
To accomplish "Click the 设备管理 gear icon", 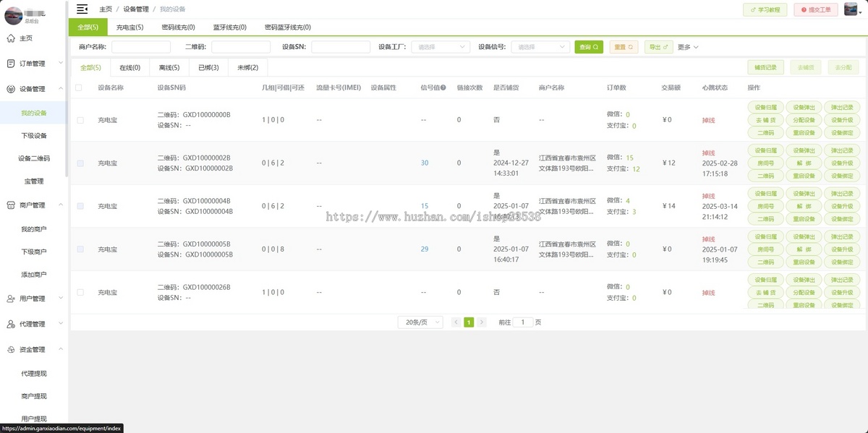I will click(10, 89).
